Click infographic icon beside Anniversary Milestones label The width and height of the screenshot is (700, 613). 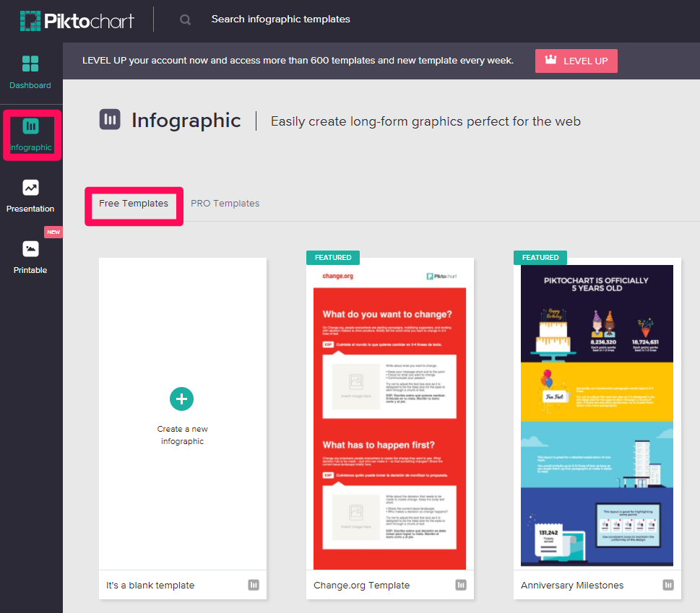[x=668, y=585]
